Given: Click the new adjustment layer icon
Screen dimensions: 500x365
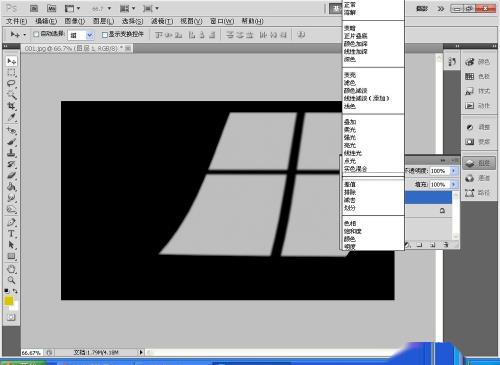Looking at the screenshot, I should click(407, 245).
